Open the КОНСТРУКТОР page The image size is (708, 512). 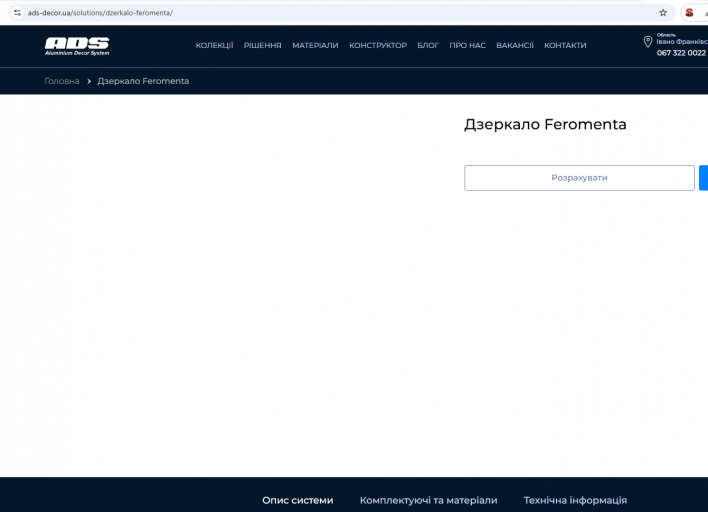tap(378, 45)
